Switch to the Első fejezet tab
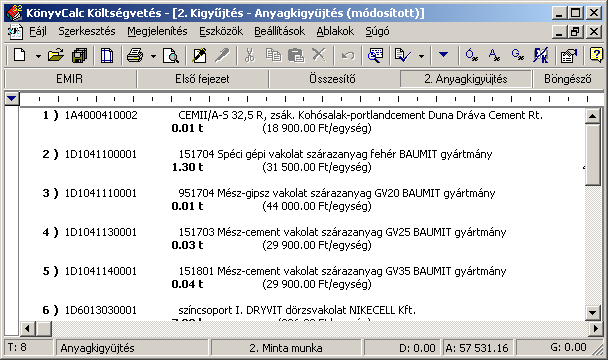 (202, 79)
